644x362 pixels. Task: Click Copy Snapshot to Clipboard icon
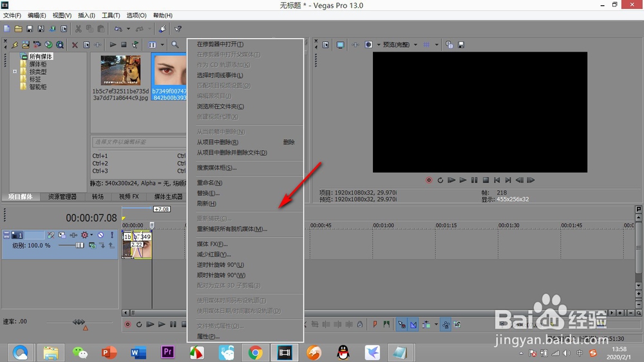pos(450,45)
